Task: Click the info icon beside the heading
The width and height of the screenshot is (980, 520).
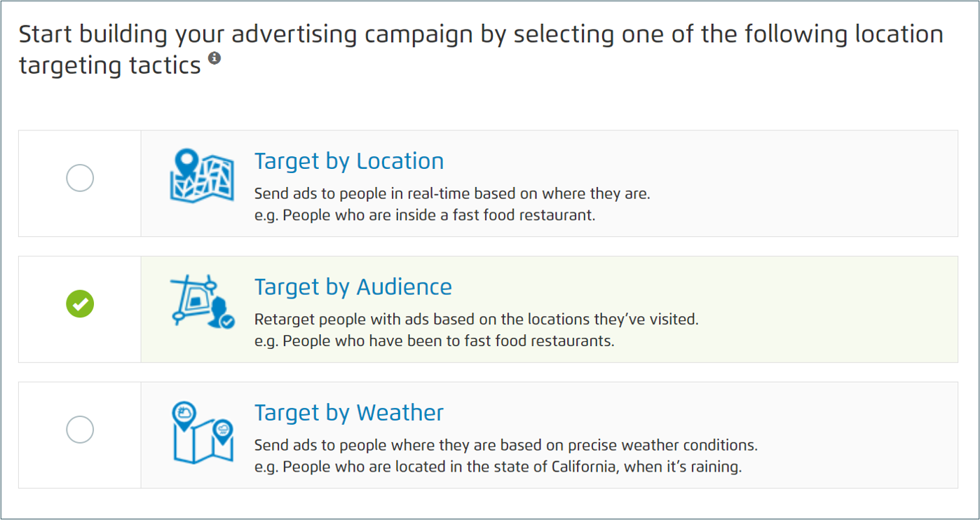Action: (215, 58)
